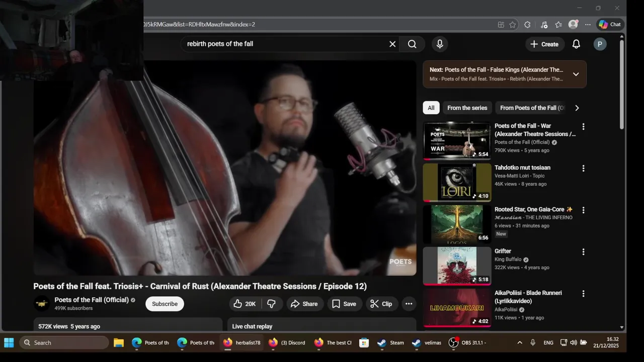Viewport: 644px width, 362px height.
Task: Open Copilot Chat button
Action: click(x=610, y=24)
